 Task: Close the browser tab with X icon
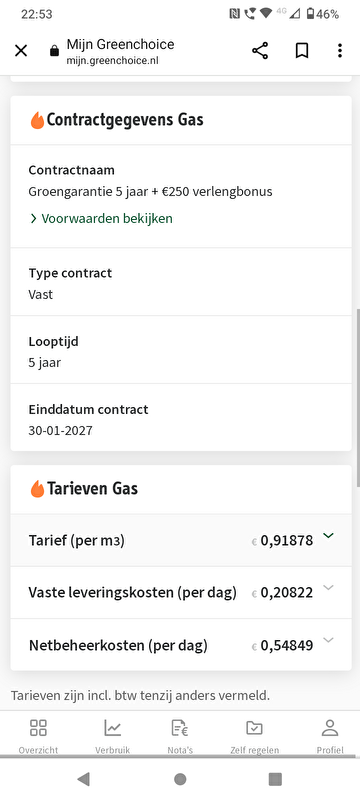(21, 51)
